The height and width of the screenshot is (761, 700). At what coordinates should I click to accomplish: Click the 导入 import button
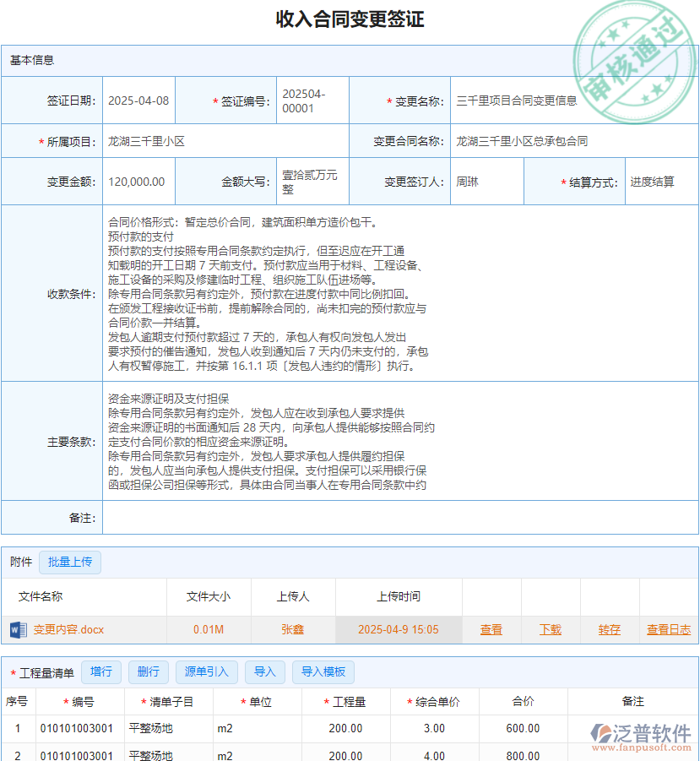coord(265,671)
